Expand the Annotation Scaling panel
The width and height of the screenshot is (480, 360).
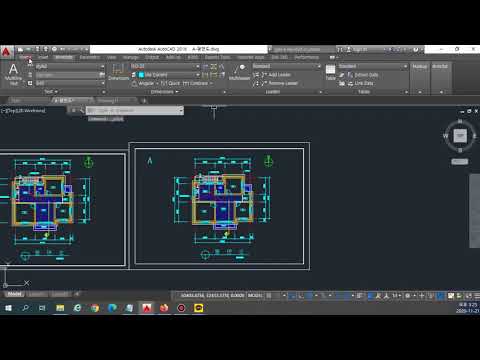coord(440,78)
